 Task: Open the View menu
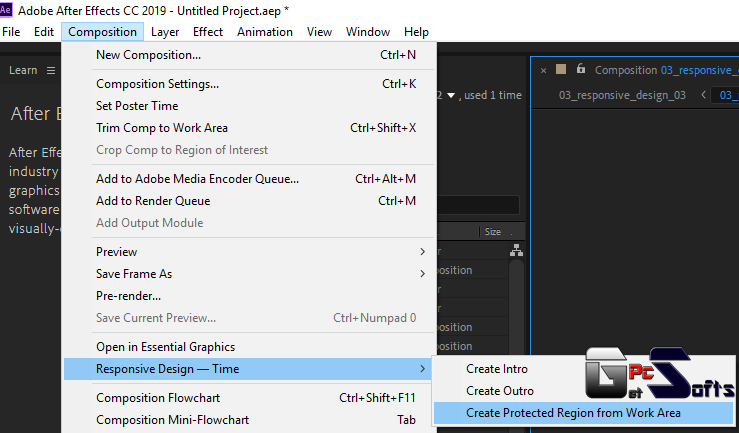319,32
